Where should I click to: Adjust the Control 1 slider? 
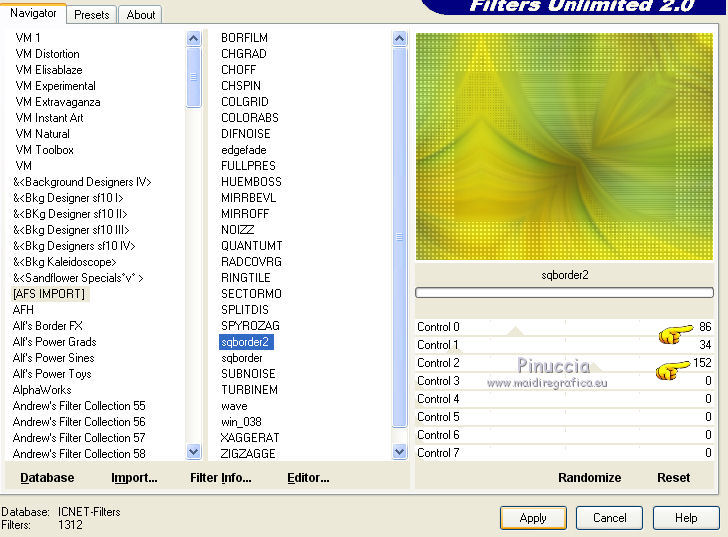point(564,345)
